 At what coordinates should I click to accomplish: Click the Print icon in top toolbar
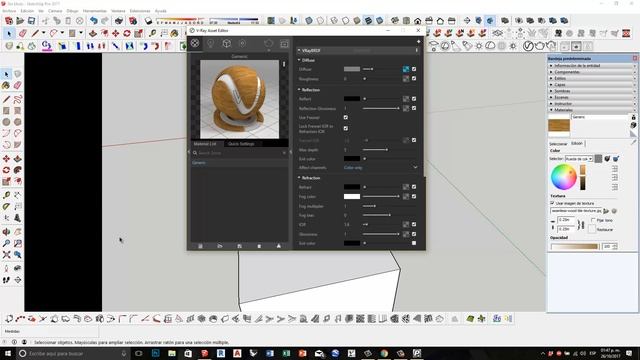(x=119, y=20)
